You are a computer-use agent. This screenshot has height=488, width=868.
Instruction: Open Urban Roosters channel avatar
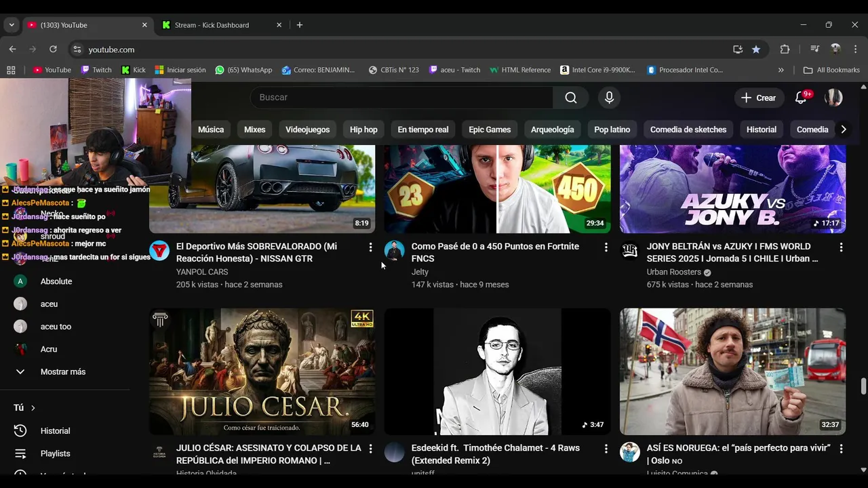tap(629, 251)
